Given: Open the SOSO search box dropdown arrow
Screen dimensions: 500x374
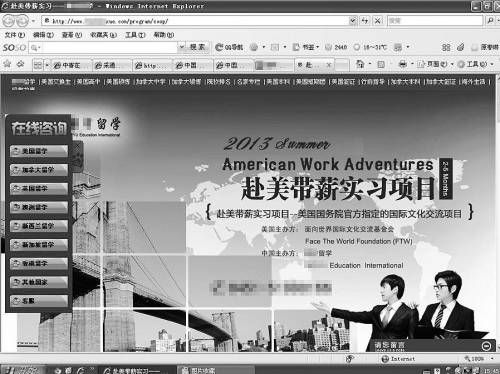Looking at the screenshot, I should coord(182,47).
